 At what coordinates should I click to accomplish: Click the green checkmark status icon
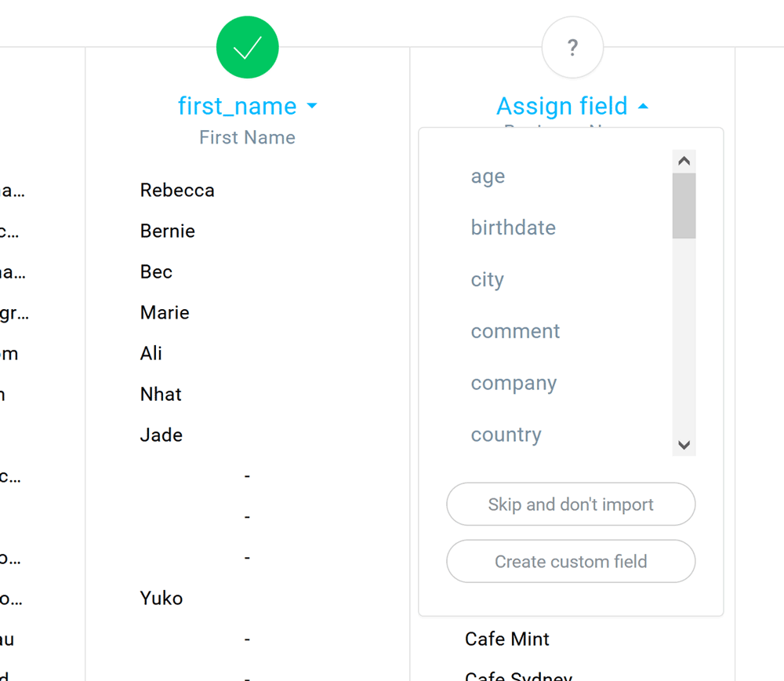pyautogui.click(x=247, y=48)
